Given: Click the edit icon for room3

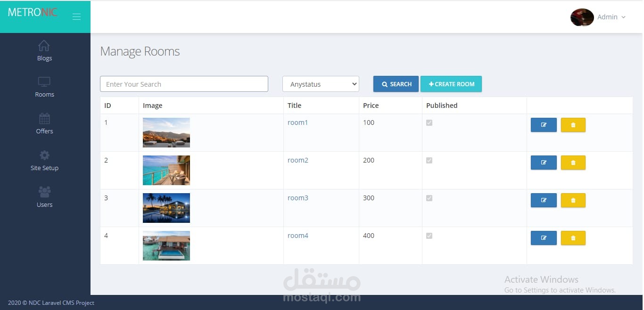Looking at the screenshot, I should (544, 200).
